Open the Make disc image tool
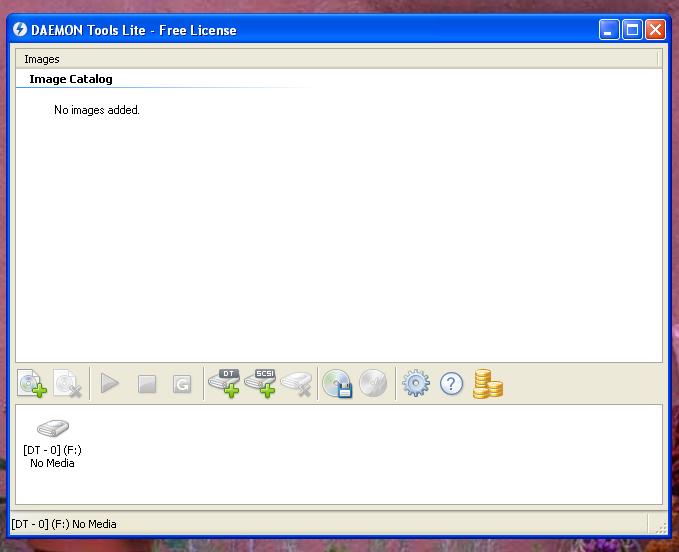Image resolution: width=679 pixels, height=552 pixels. [337, 384]
